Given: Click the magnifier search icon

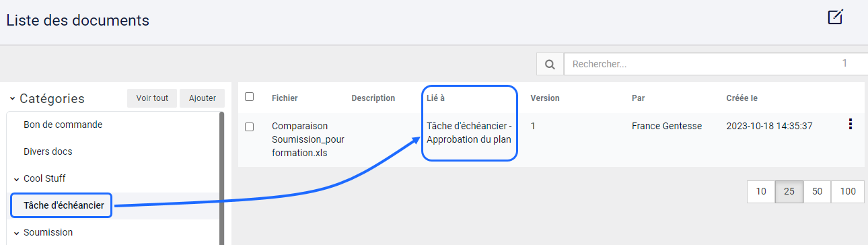Looking at the screenshot, I should tap(550, 64).
